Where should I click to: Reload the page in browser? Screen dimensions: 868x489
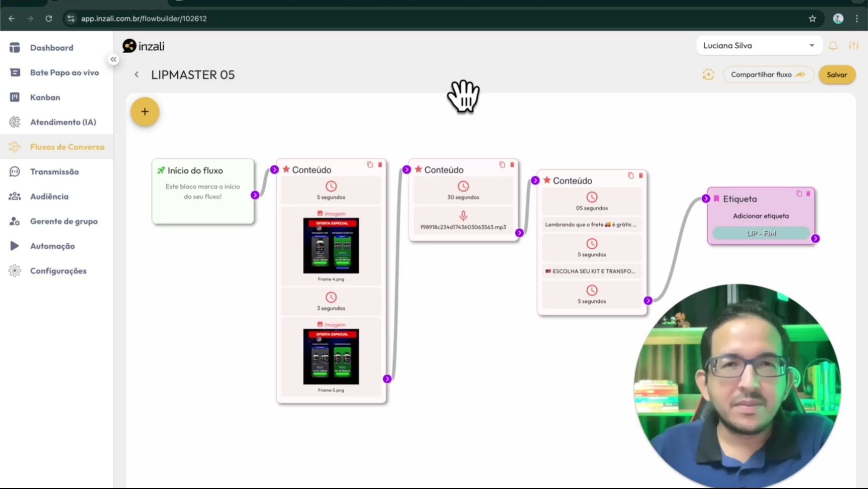(x=49, y=19)
